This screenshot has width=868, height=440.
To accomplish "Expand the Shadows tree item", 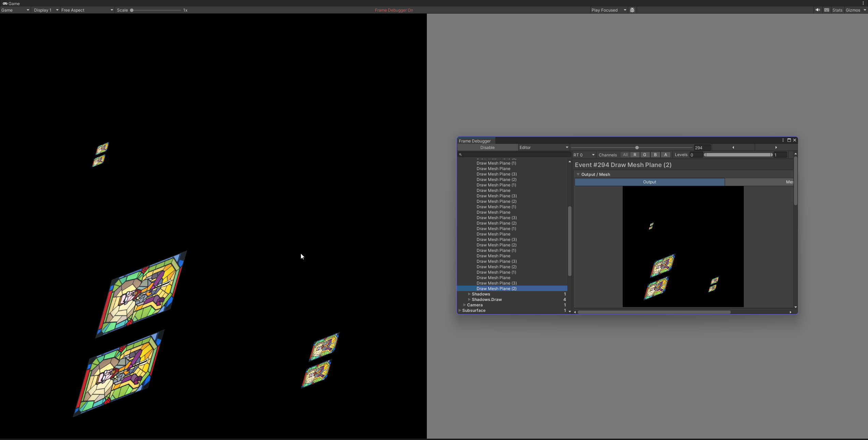I will [469, 294].
